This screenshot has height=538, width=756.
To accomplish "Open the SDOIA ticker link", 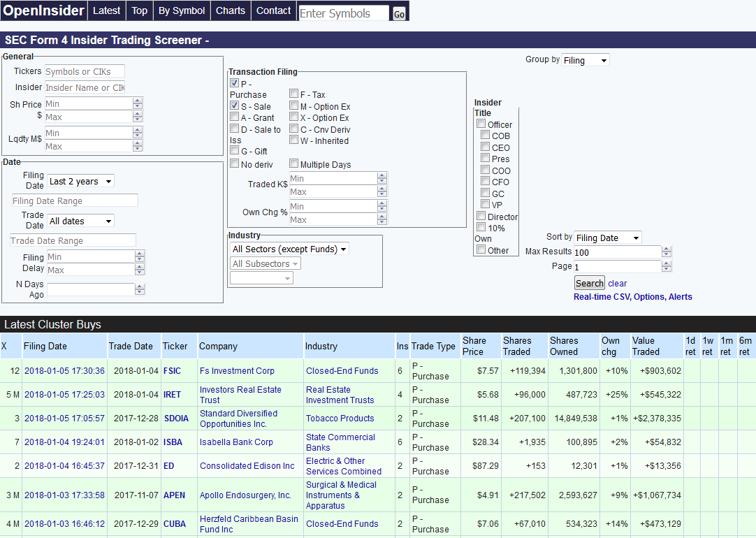I will (176, 418).
